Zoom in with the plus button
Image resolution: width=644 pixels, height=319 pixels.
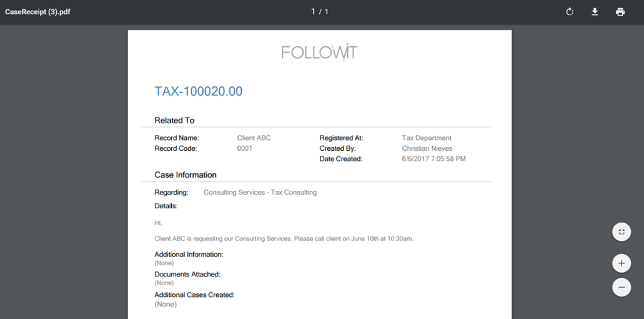621,263
